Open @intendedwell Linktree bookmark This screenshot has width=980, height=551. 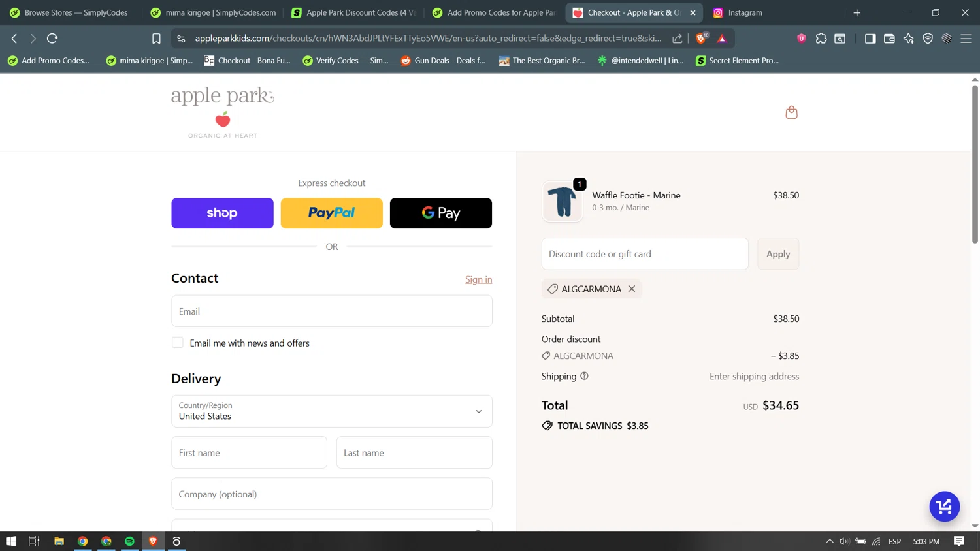[641, 61]
